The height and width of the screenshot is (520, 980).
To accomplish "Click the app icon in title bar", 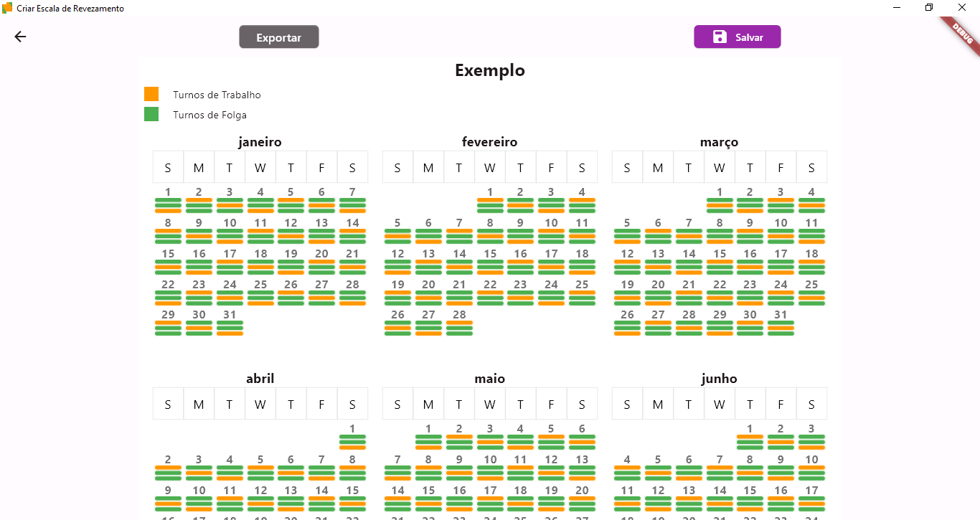I will 8,8.
